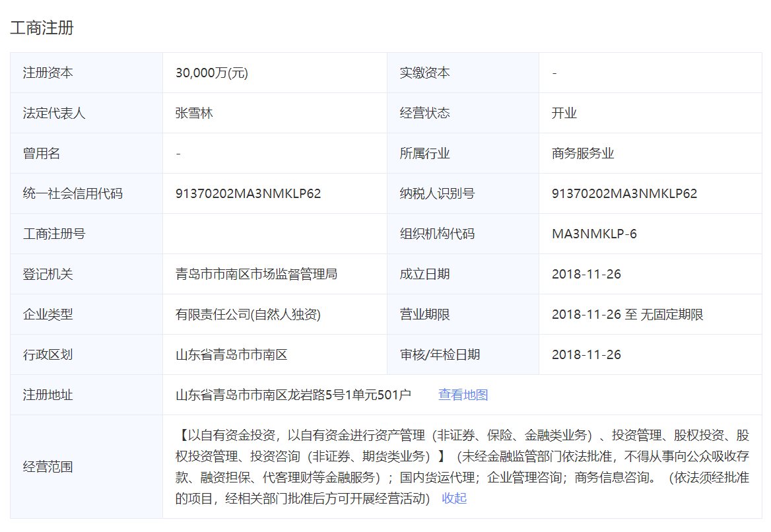The image size is (771, 532).
Task: Click the empty 工商注册号 value cell
Action: pos(274,234)
